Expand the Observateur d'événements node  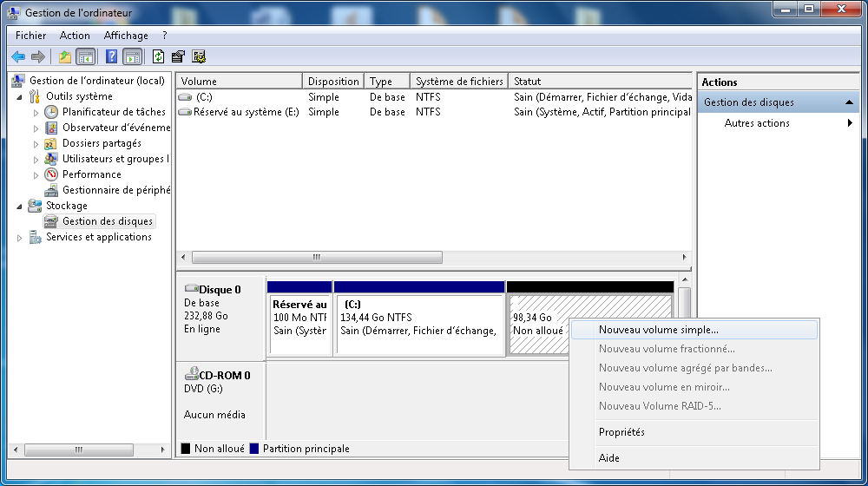[x=36, y=128]
